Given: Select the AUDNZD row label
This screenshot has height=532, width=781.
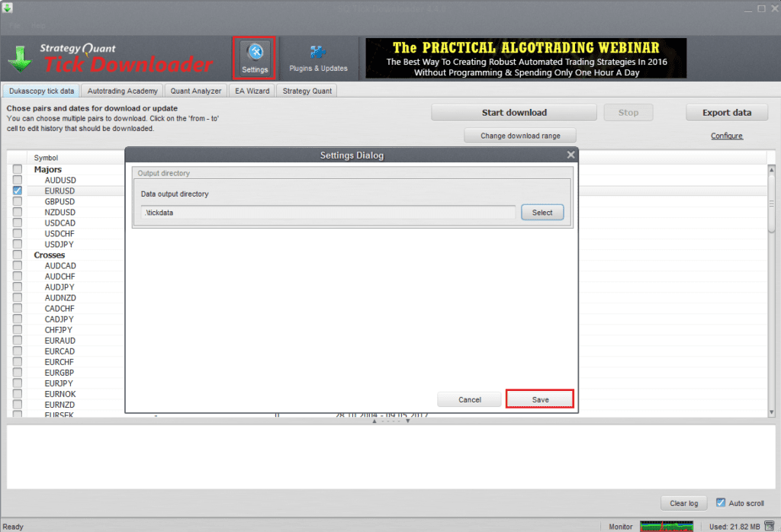Looking at the screenshot, I should click(60, 297).
